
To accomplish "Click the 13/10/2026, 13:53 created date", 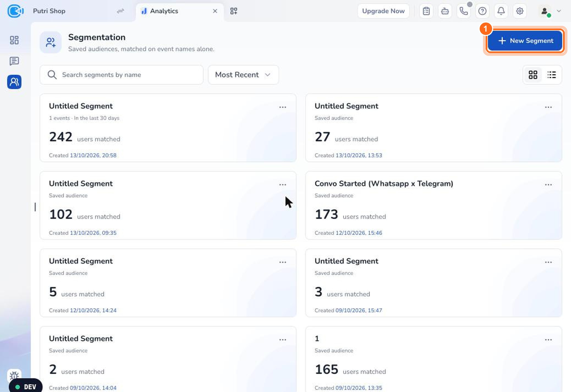I will point(359,155).
